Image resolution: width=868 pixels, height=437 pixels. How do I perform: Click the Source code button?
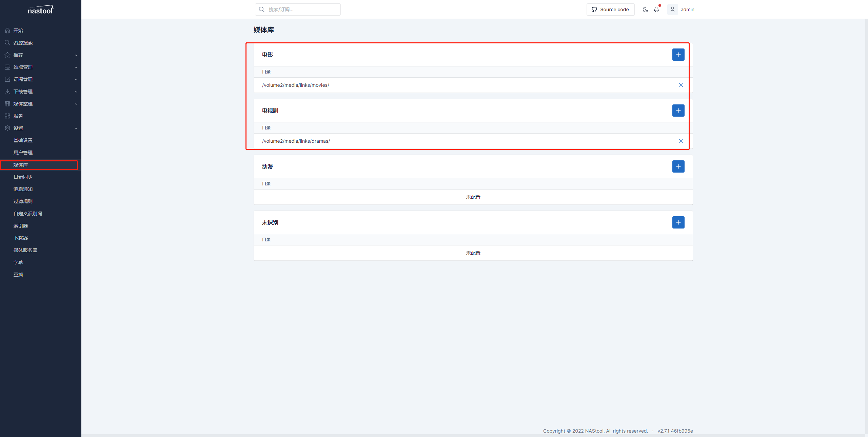pos(610,9)
